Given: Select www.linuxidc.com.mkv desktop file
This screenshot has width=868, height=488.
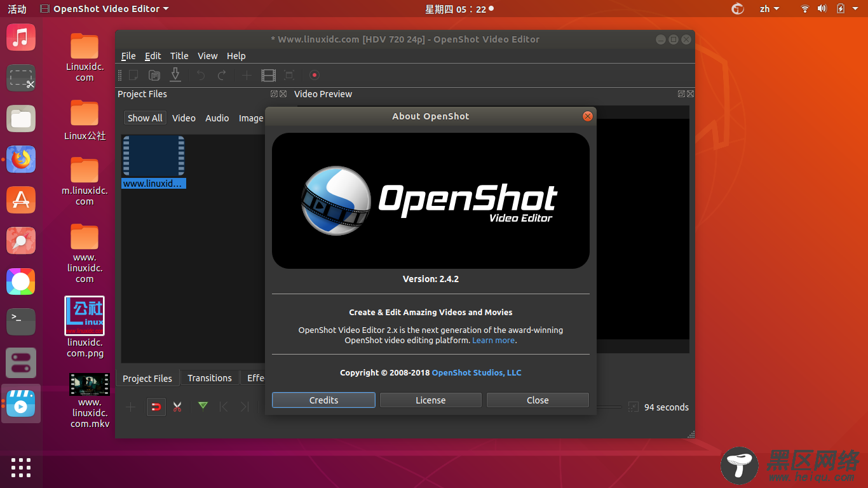Looking at the screenshot, I should pos(90,401).
